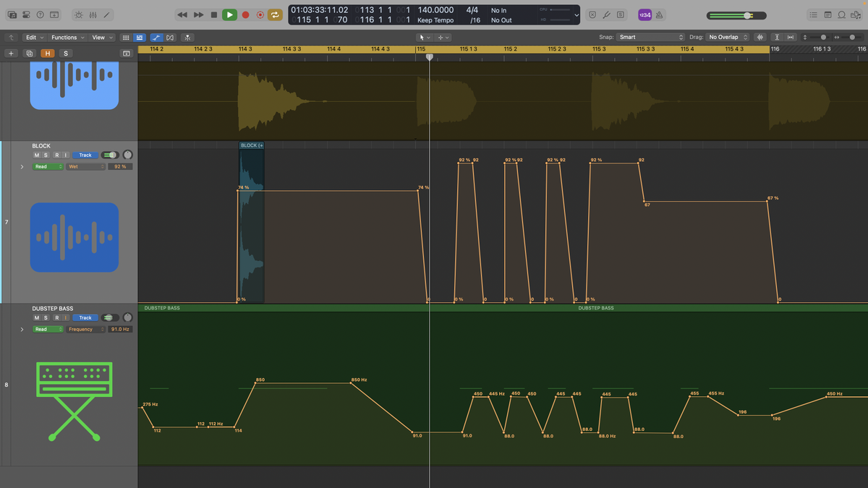
Task: Enable the Count-in 1234 icon
Action: [x=645, y=14]
